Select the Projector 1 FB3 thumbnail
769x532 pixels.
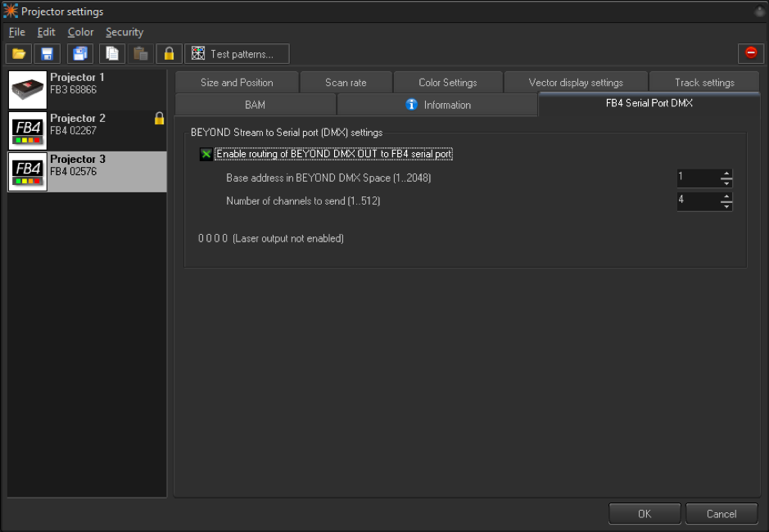click(28, 90)
